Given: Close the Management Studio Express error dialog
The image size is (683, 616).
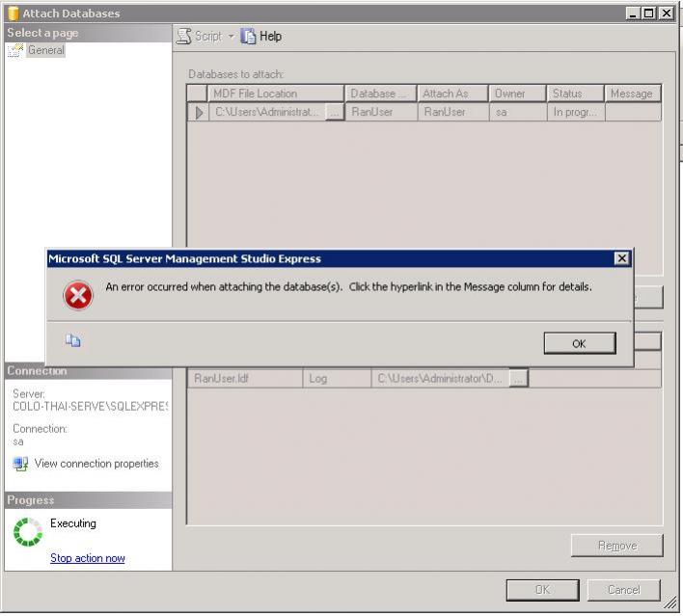Looking at the screenshot, I should click(621, 258).
